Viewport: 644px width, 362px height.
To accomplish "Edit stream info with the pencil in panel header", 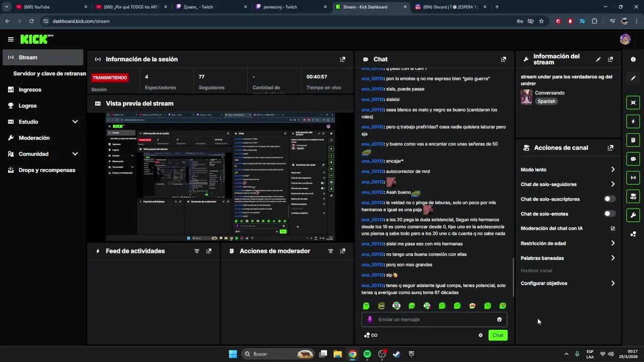I will click(598, 59).
